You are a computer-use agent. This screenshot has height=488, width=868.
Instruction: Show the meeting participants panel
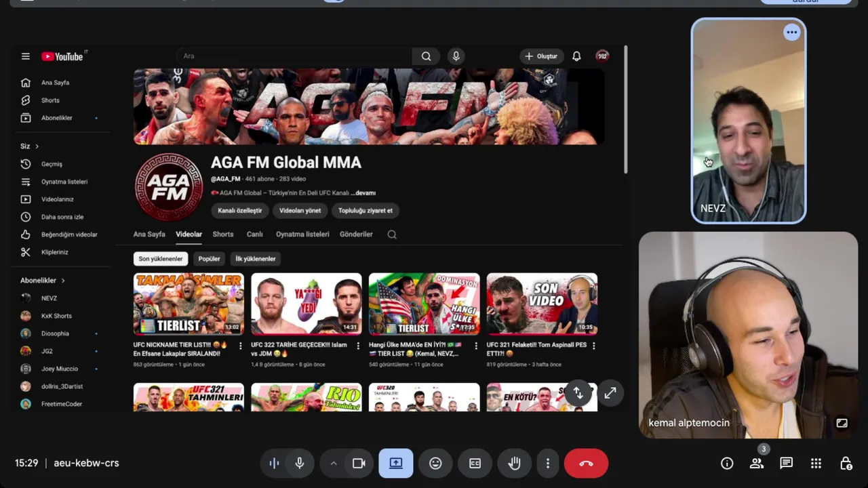coord(757,464)
